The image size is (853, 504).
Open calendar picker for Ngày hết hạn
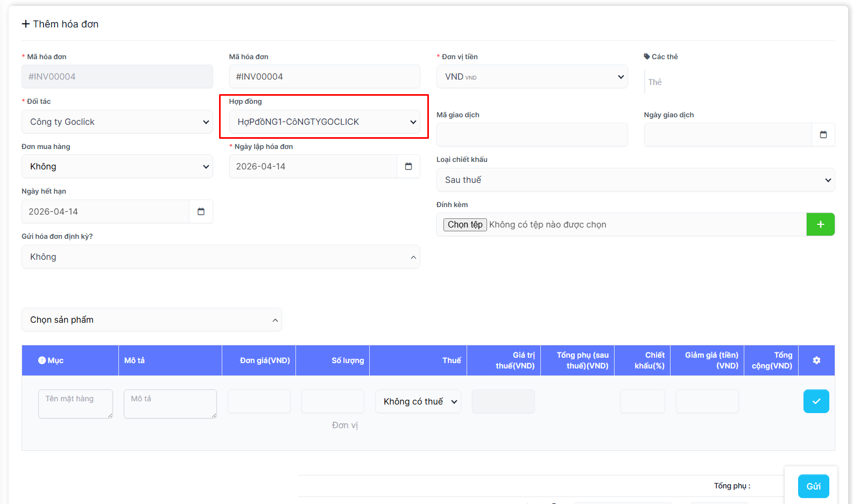tap(201, 212)
